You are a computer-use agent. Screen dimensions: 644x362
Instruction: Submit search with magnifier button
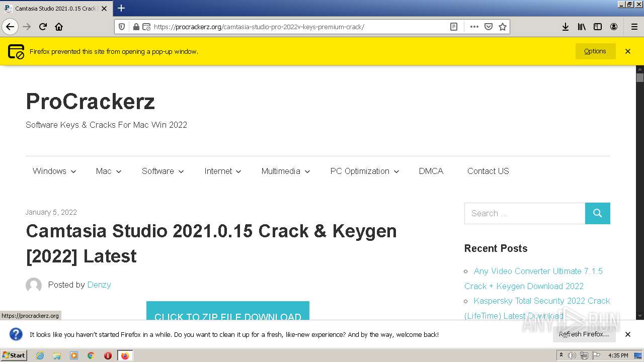pyautogui.click(x=598, y=213)
